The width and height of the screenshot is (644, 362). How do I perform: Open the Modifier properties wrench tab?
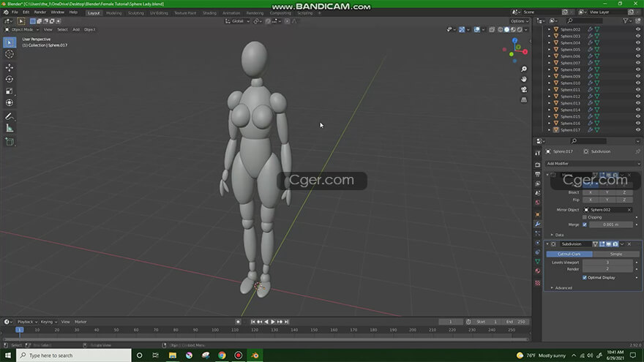coord(538,224)
